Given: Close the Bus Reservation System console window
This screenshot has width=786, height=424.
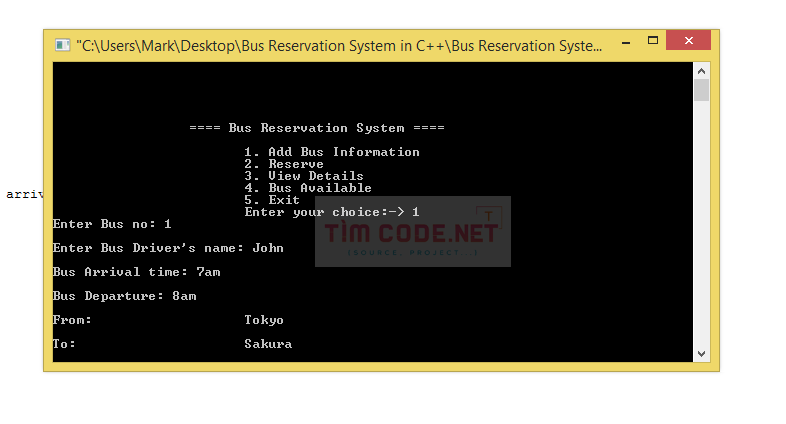Looking at the screenshot, I should 688,40.
